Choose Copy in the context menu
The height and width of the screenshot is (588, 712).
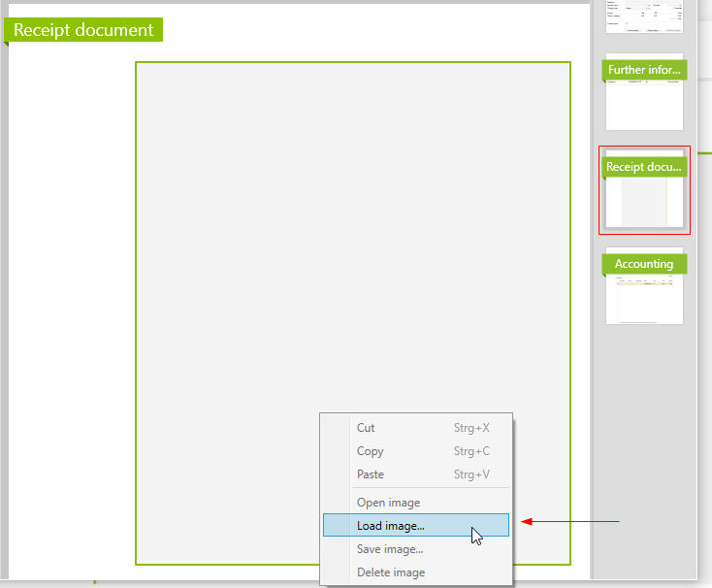click(370, 451)
